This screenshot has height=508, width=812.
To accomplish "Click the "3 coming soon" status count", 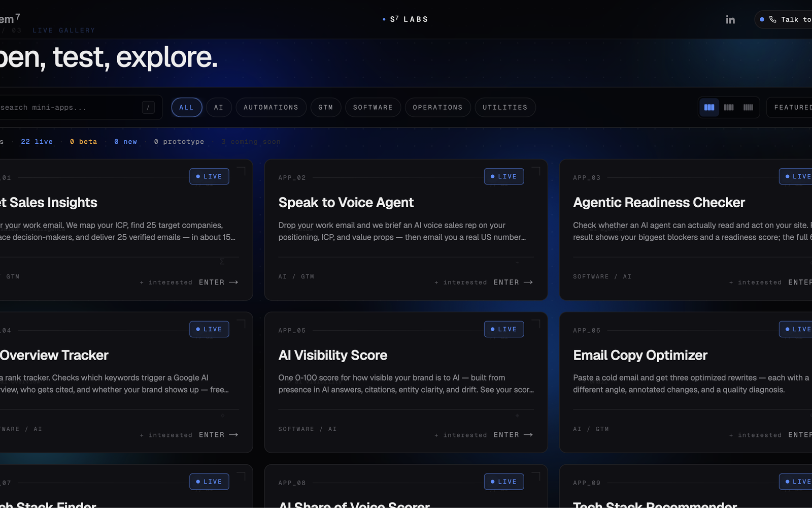I will tap(251, 142).
